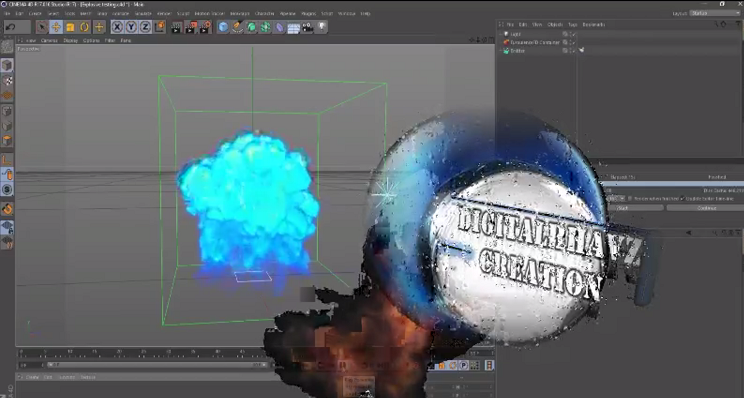Open Object Manager Objects menu
This screenshot has height=398, width=744.
coord(555,25)
